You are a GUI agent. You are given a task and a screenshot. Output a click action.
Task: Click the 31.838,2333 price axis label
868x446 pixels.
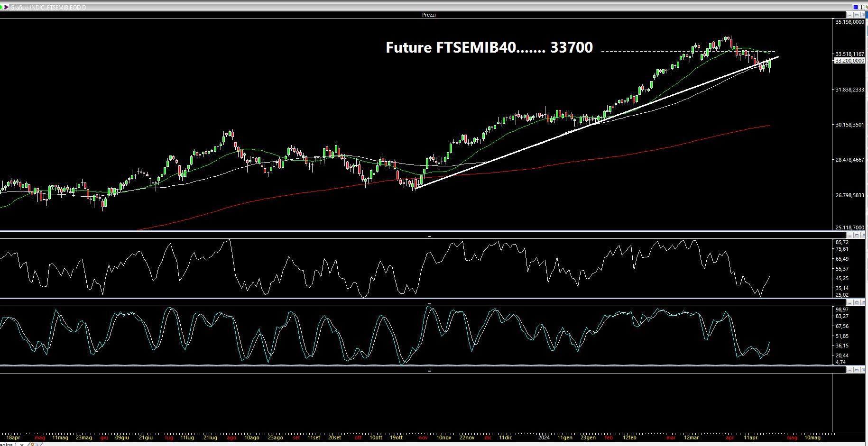(x=850, y=90)
